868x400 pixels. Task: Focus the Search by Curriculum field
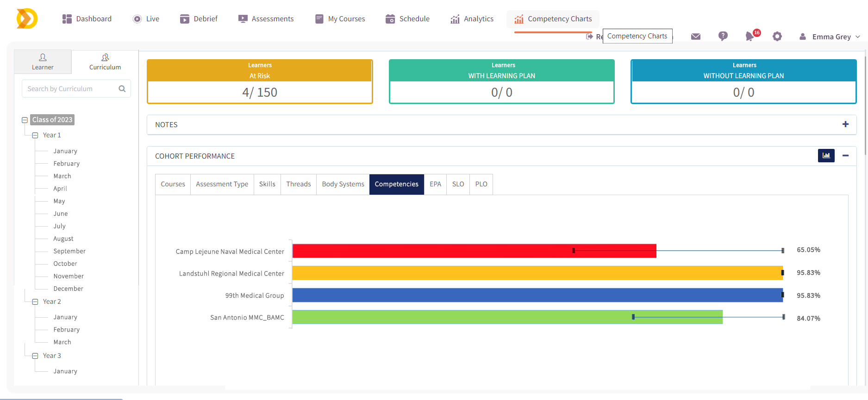69,89
